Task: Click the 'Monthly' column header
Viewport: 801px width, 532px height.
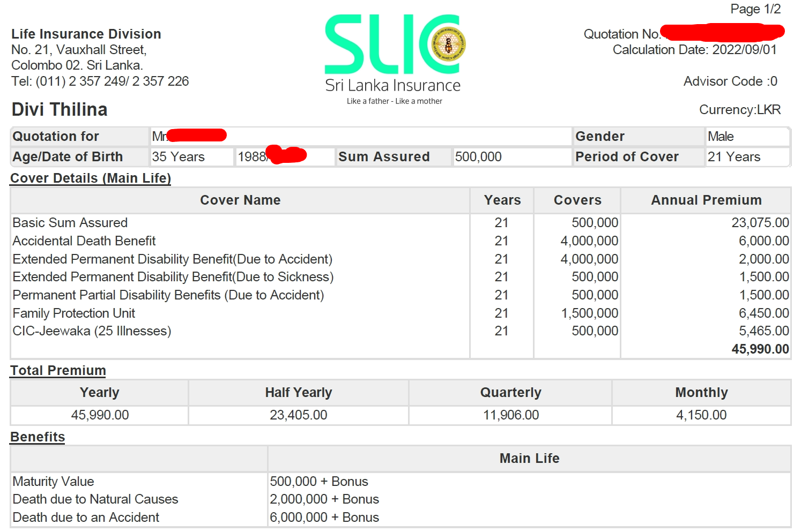Action: (x=701, y=393)
